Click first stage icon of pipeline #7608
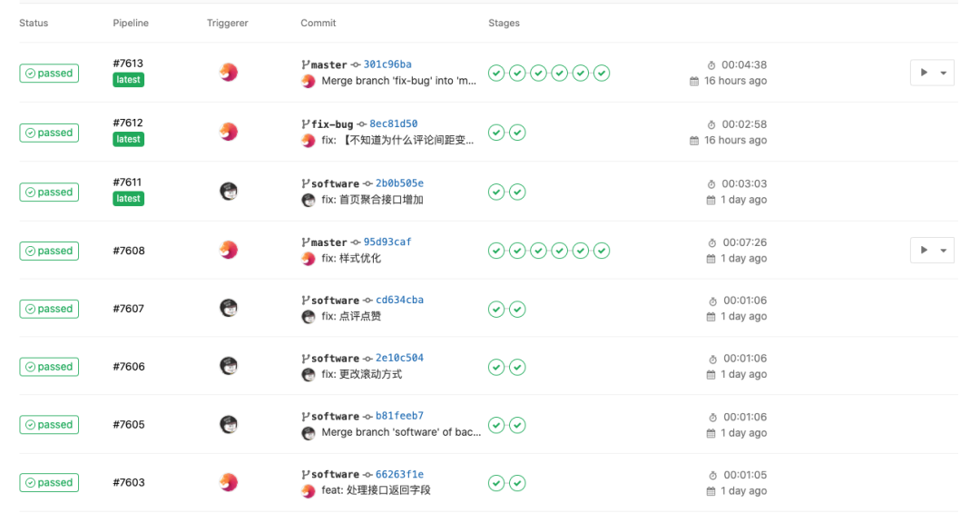Image resolution: width=980 pixels, height=523 pixels. click(x=496, y=251)
